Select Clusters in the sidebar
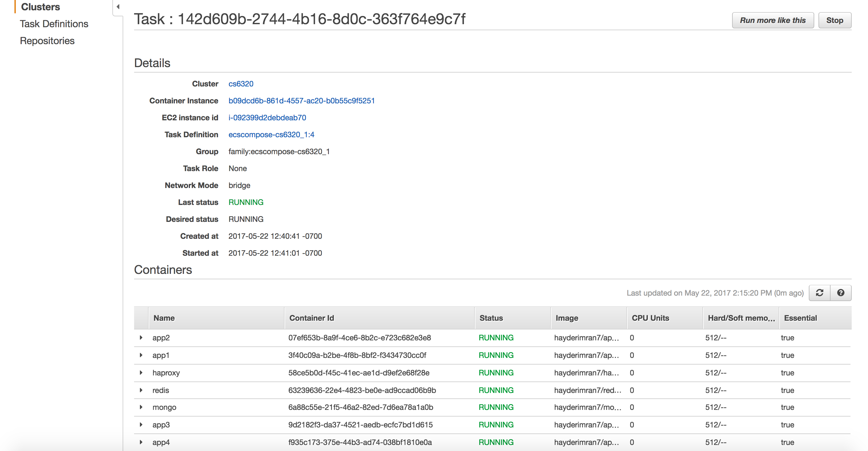The image size is (868, 451). coord(40,7)
